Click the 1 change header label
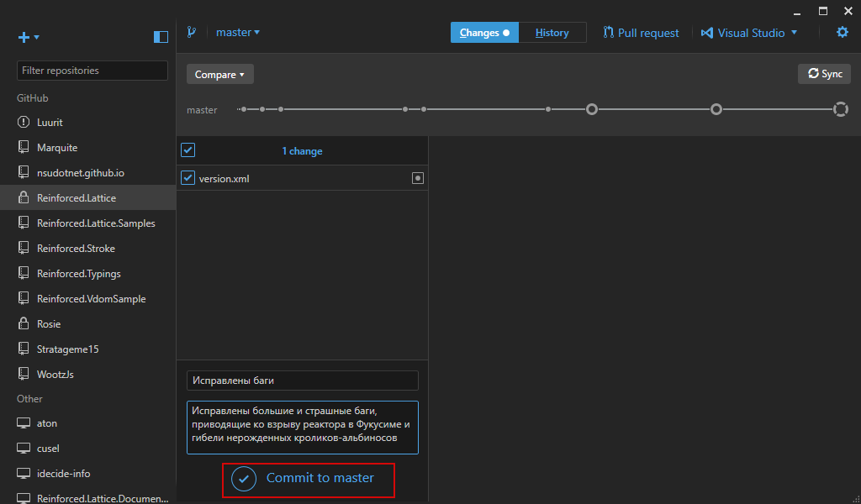The image size is (861, 504). (302, 151)
